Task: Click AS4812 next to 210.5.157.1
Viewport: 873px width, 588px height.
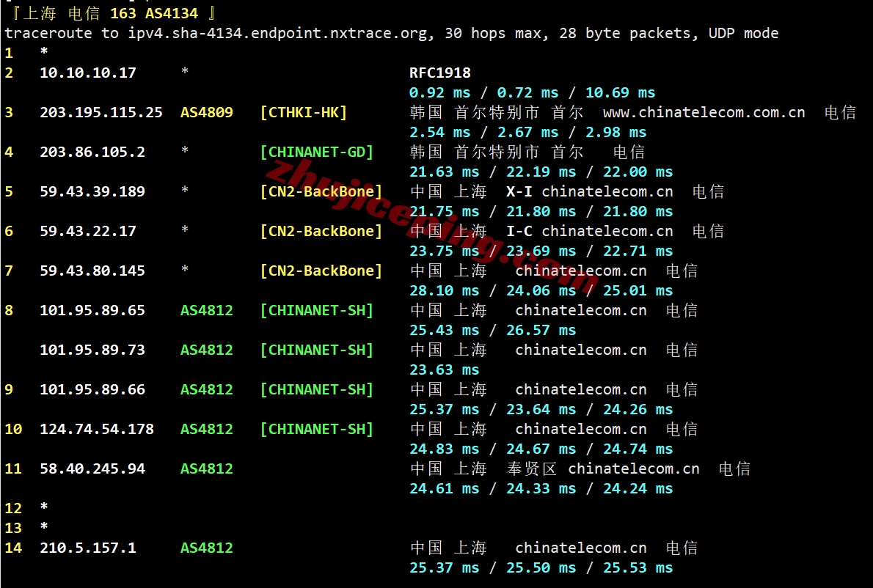Action: (207, 548)
